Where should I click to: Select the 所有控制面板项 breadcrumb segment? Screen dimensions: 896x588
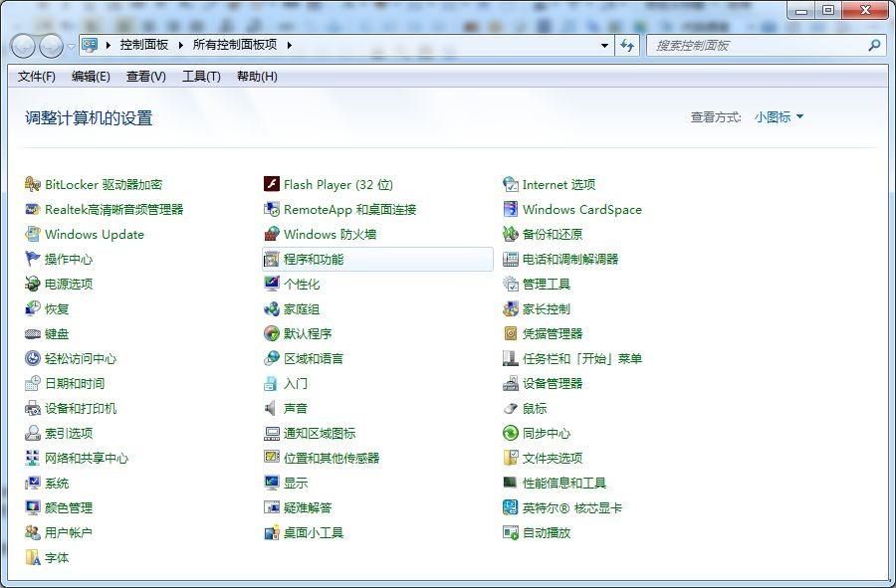point(235,45)
